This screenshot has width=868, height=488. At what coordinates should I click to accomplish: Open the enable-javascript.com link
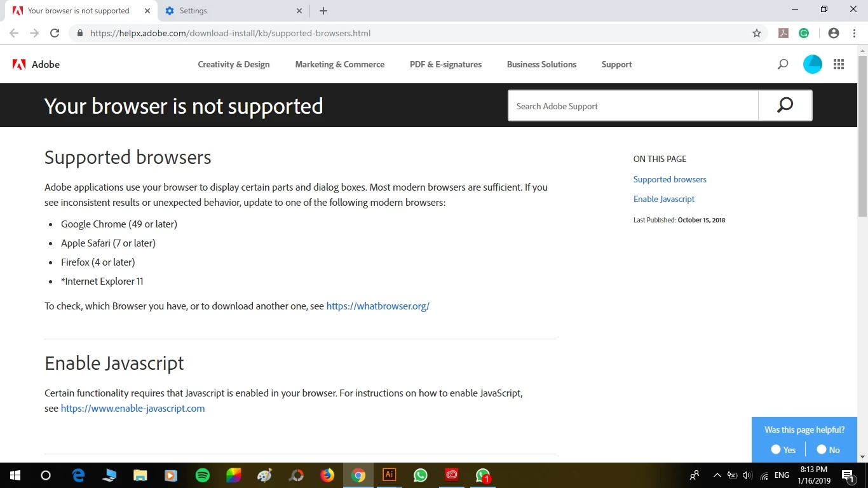133,408
